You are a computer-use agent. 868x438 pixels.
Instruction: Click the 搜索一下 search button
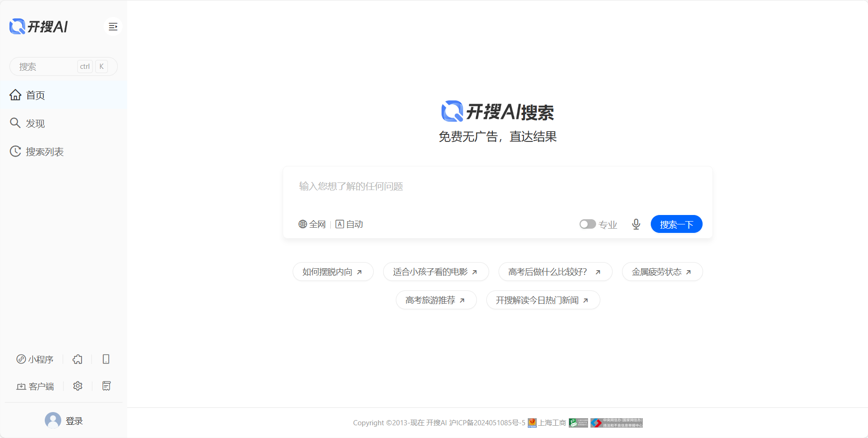676,224
